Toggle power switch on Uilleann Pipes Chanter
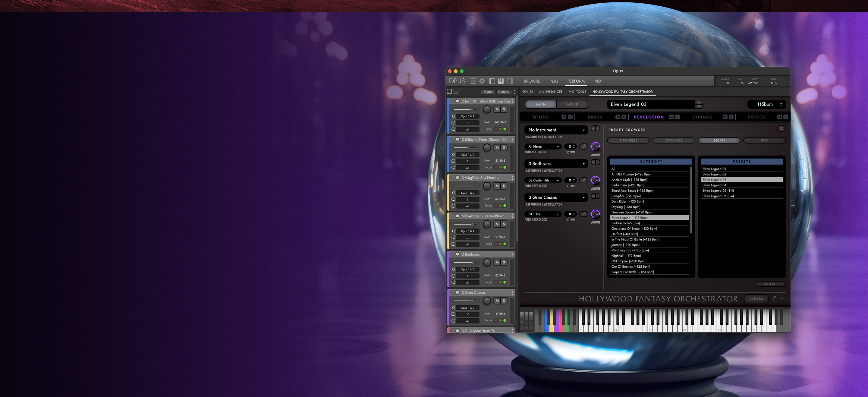Image resolution: width=868 pixels, height=397 pixels. tap(456, 139)
